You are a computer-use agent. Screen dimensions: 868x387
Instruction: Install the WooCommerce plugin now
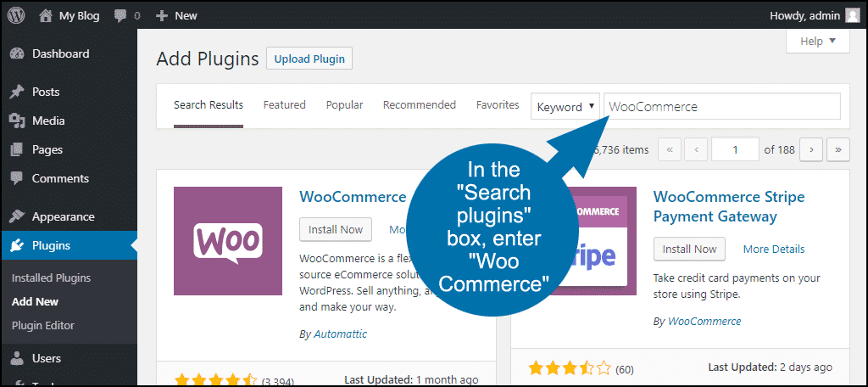tap(336, 229)
